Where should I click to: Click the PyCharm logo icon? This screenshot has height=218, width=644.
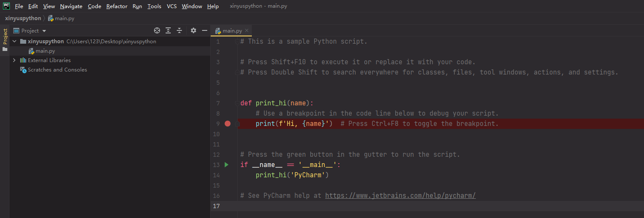click(x=6, y=6)
